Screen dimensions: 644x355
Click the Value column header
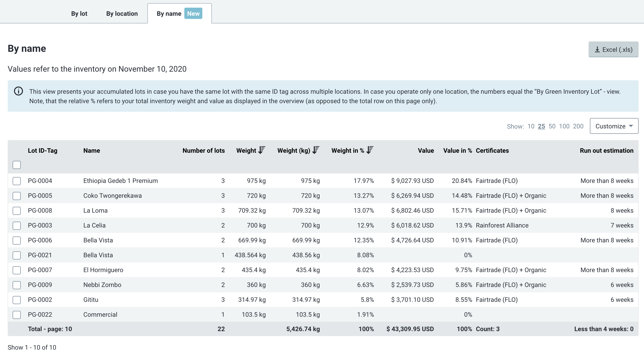[x=426, y=150]
